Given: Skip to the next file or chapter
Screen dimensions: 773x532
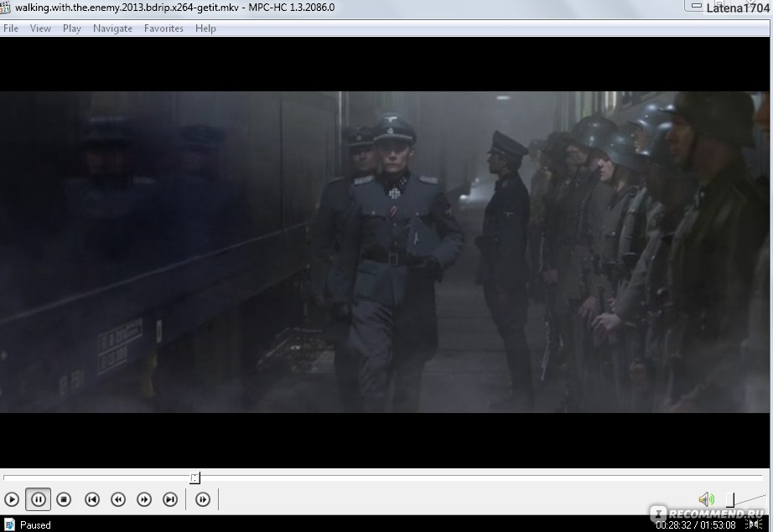Looking at the screenshot, I should coord(170,499).
